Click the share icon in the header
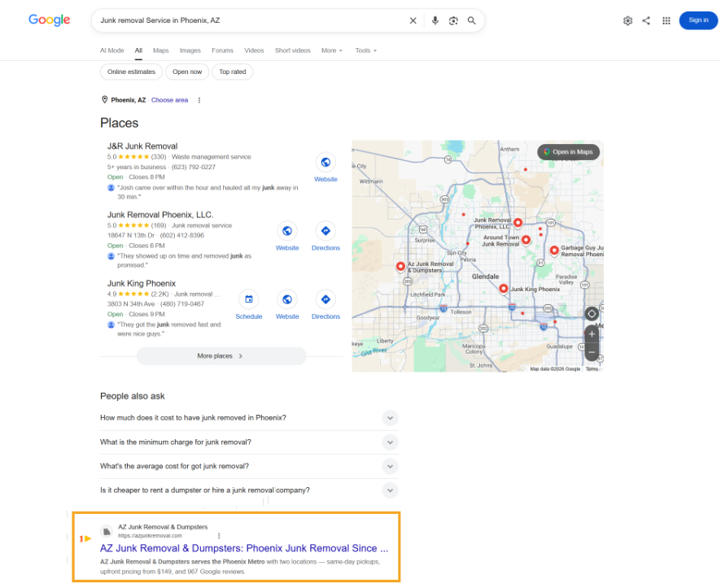The image size is (721, 588). click(x=646, y=20)
